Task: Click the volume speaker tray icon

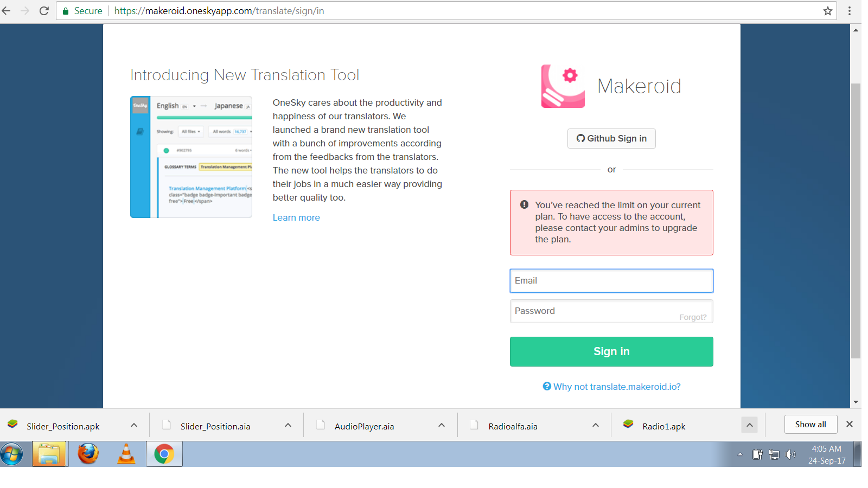Action: (x=790, y=454)
